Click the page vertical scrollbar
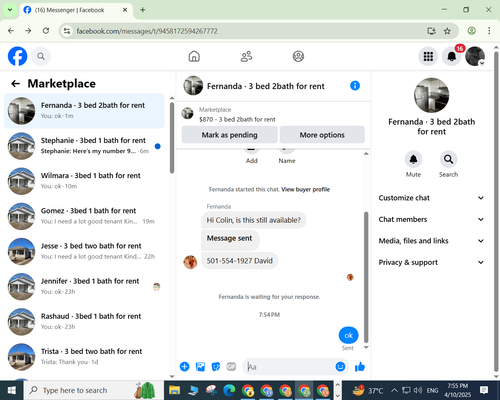 pos(496,212)
